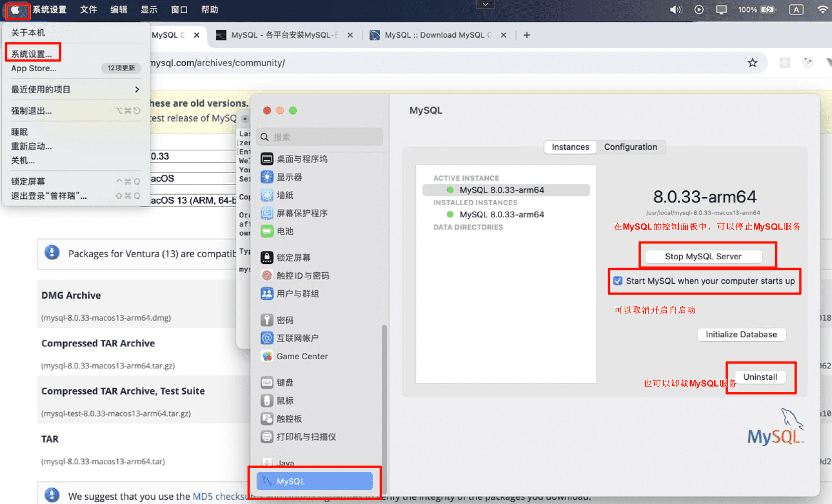Expand the chevron at top of screen
The image size is (832, 504).
point(486,4)
